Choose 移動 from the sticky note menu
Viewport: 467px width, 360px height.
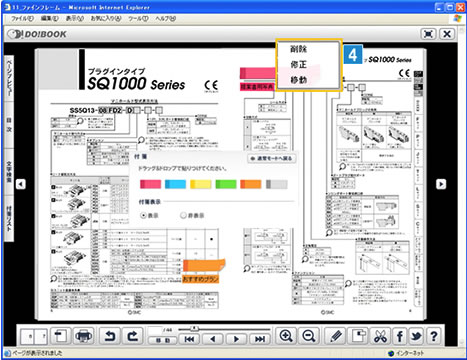[299, 80]
